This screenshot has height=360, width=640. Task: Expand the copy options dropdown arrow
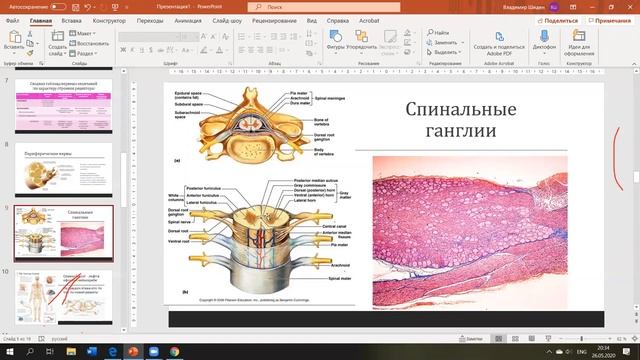(37, 44)
